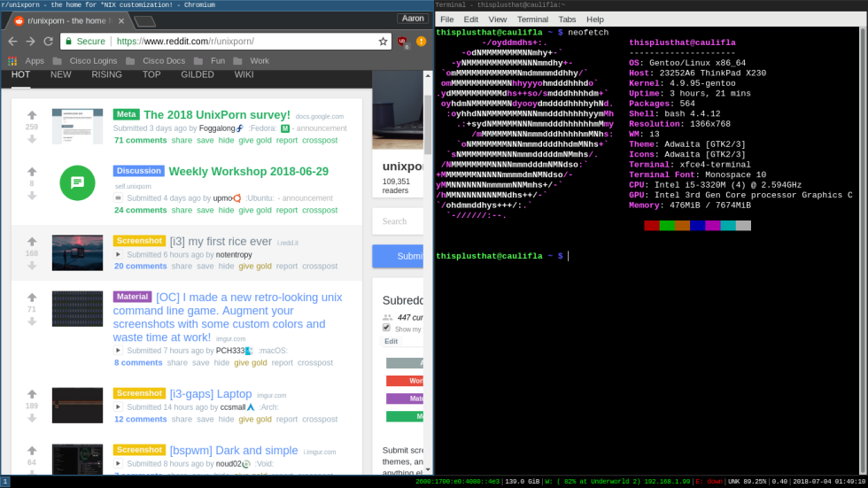
Task: Switch to the RISING tab
Action: click(106, 74)
